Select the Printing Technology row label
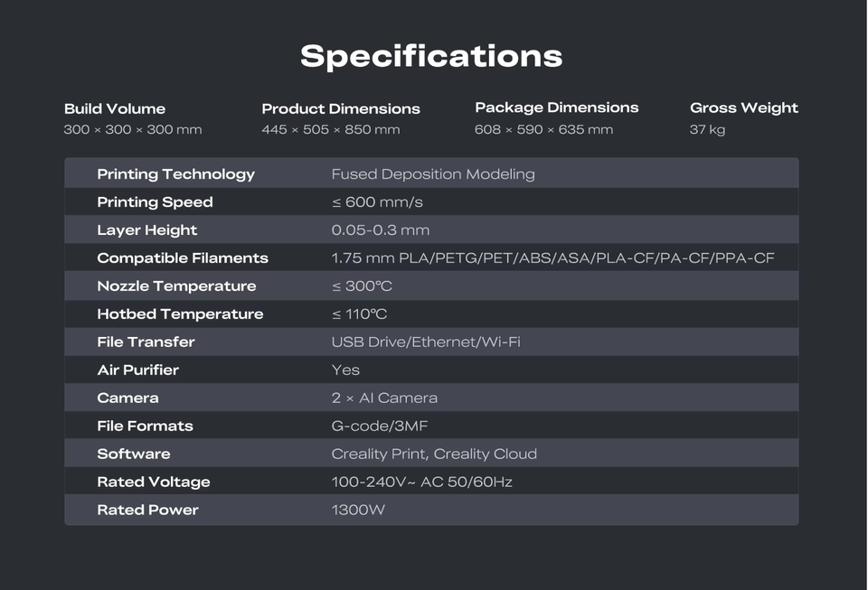This screenshot has width=868, height=590. pos(175,173)
